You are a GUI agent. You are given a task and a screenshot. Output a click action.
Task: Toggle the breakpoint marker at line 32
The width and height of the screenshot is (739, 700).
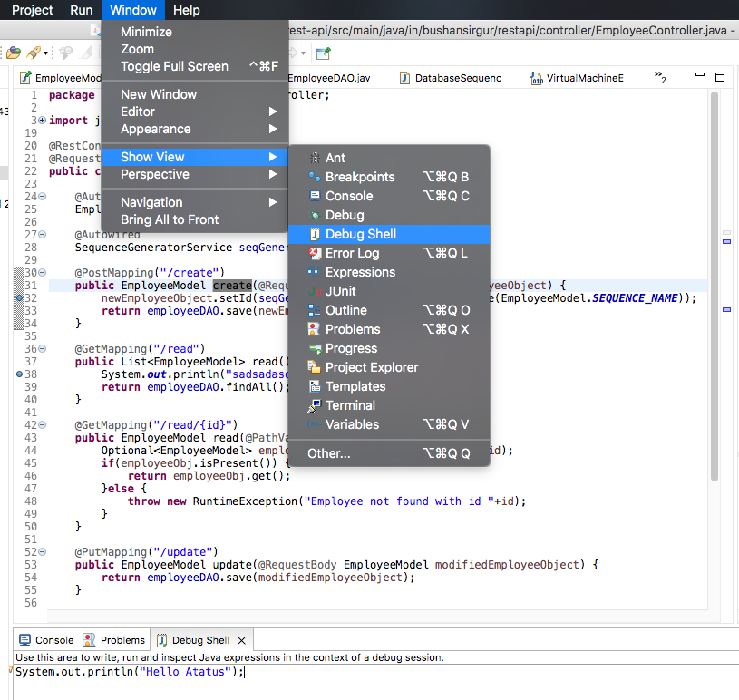[x=19, y=297]
